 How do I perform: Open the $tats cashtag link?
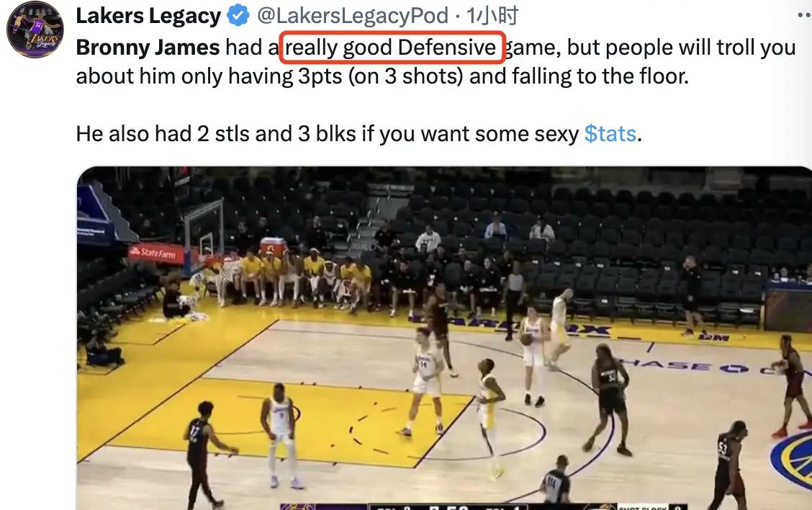tap(610, 133)
